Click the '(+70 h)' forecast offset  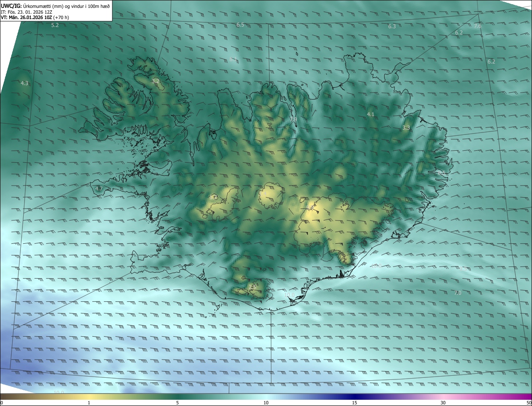[x=61, y=17]
